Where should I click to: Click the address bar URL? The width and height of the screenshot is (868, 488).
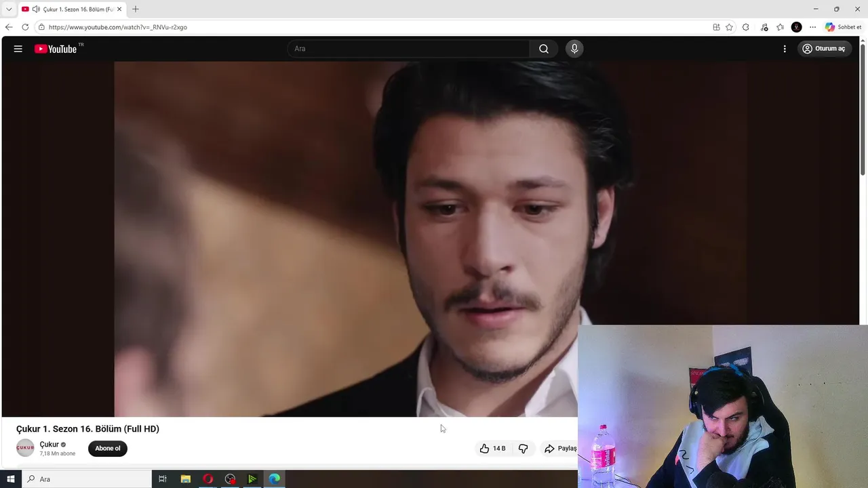118,27
